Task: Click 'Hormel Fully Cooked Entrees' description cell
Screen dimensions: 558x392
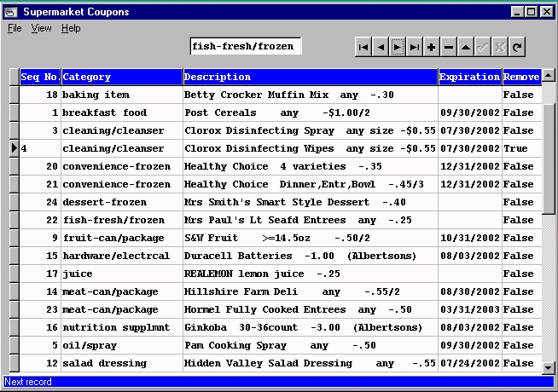Action: tap(311, 309)
